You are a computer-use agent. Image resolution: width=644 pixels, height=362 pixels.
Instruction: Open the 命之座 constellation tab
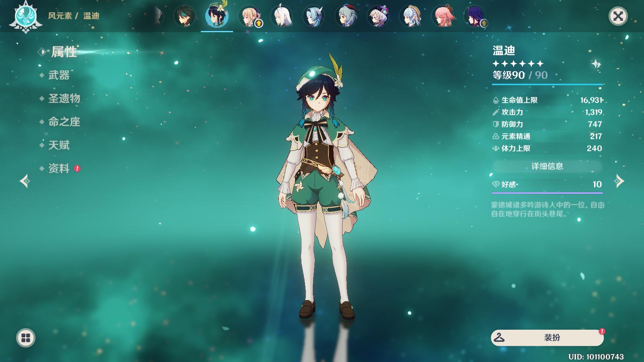point(64,121)
